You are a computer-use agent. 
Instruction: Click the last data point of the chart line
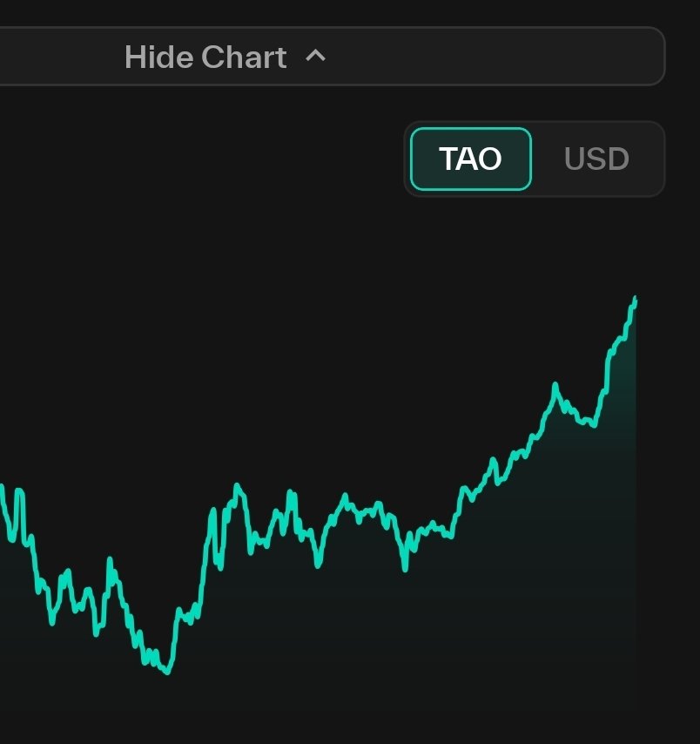tap(636, 301)
